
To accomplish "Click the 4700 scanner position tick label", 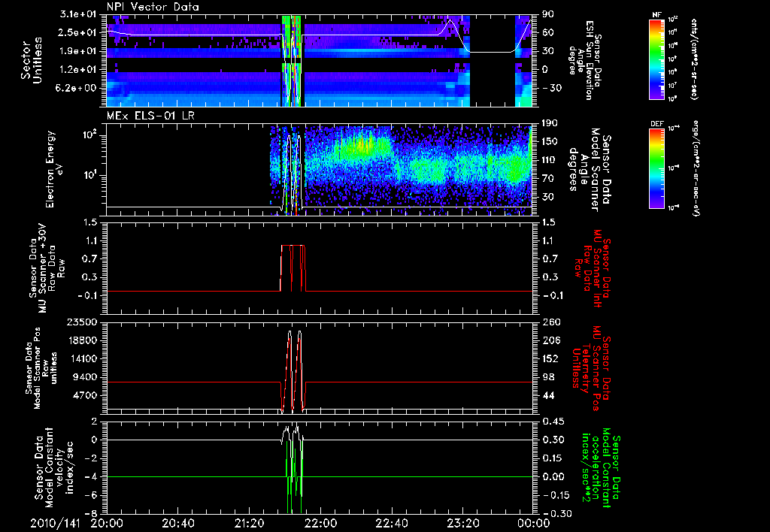I will coord(84,395).
